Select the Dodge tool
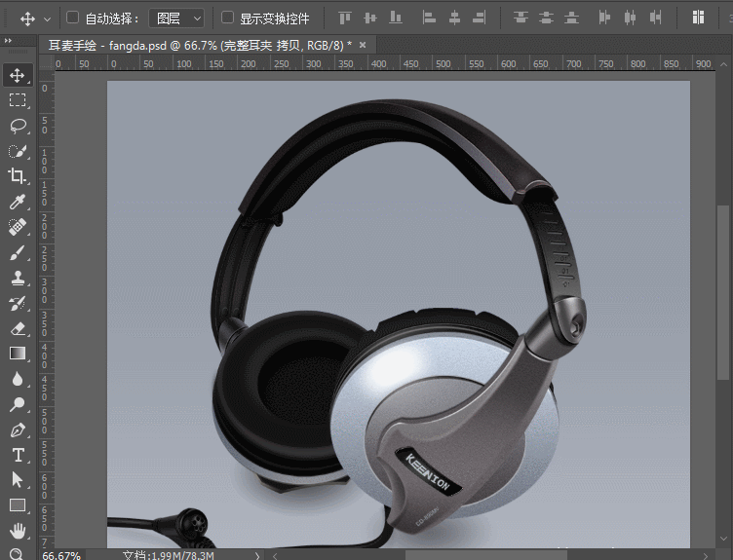 [x=18, y=404]
